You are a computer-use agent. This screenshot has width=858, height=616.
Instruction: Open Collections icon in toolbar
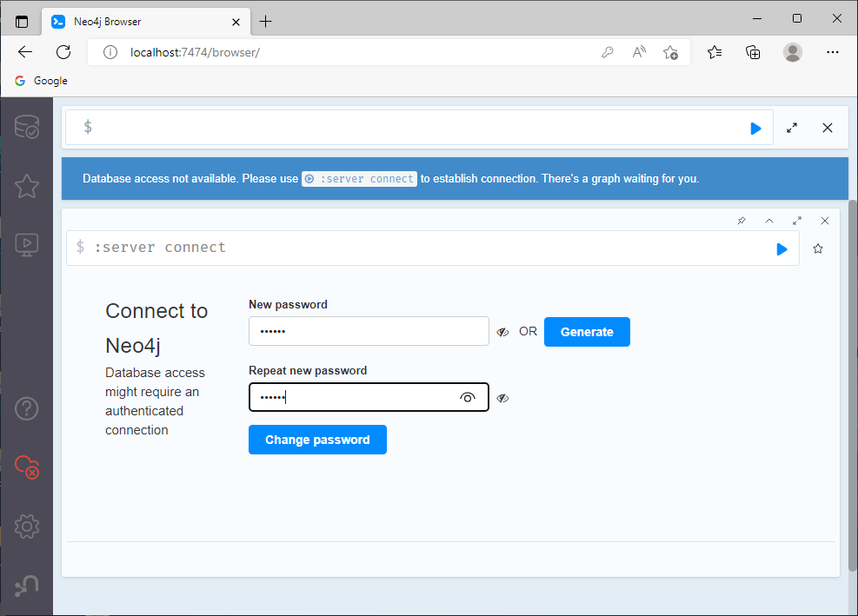(753, 52)
